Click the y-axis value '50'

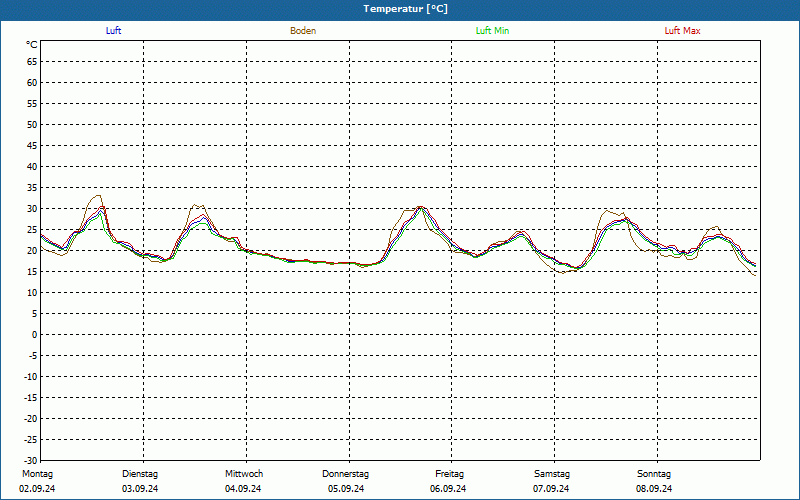tap(32, 124)
